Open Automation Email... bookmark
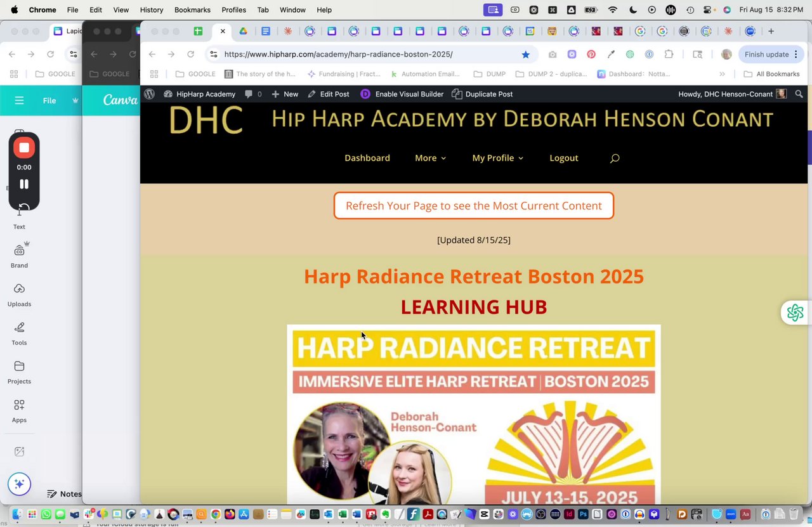Image resolution: width=812 pixels, height=527 pixels. 424,74
